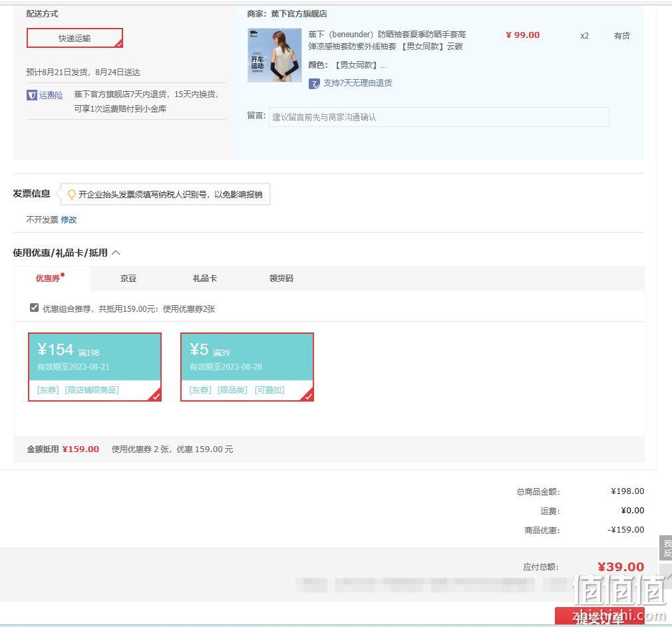Click the 提交订单 submit button
This screenshot has width=672, height=627.
[x=599, y=617]
